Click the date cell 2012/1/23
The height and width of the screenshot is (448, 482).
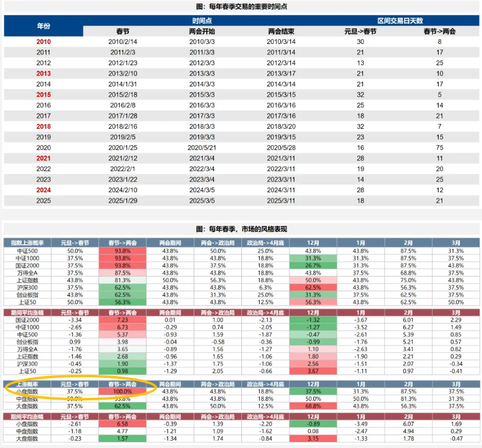(x=123, y=63)
